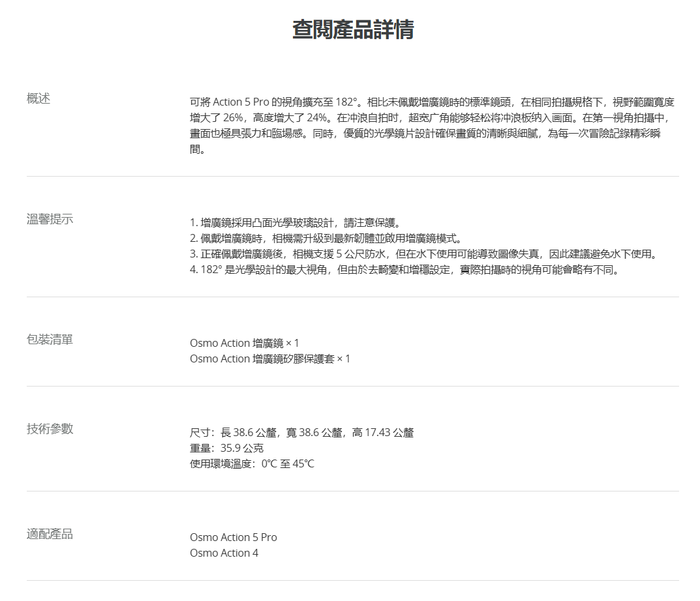Click the 技術參數 section label
The width and height of the screenshot is (700, 601).
(x=50, y=429)
